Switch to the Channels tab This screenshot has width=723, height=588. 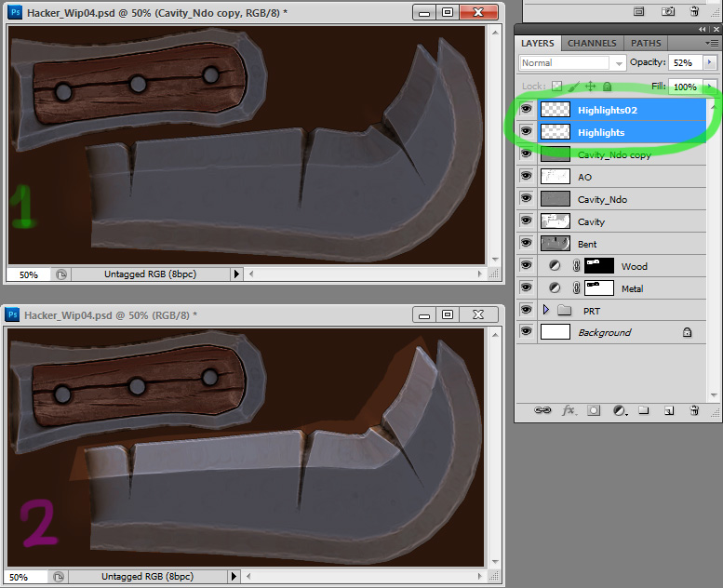(x=592, y=44)
